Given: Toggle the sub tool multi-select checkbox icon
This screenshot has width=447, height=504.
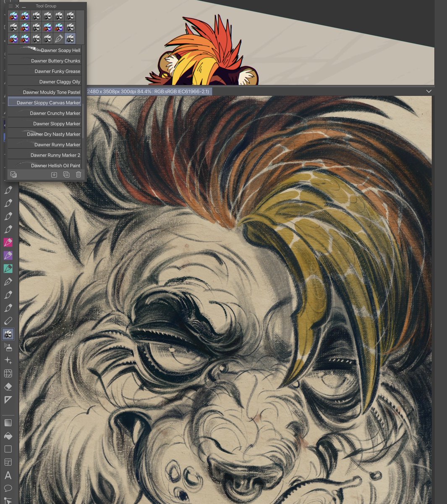Looking at the screenshot, I should click(x=13, y=174).
